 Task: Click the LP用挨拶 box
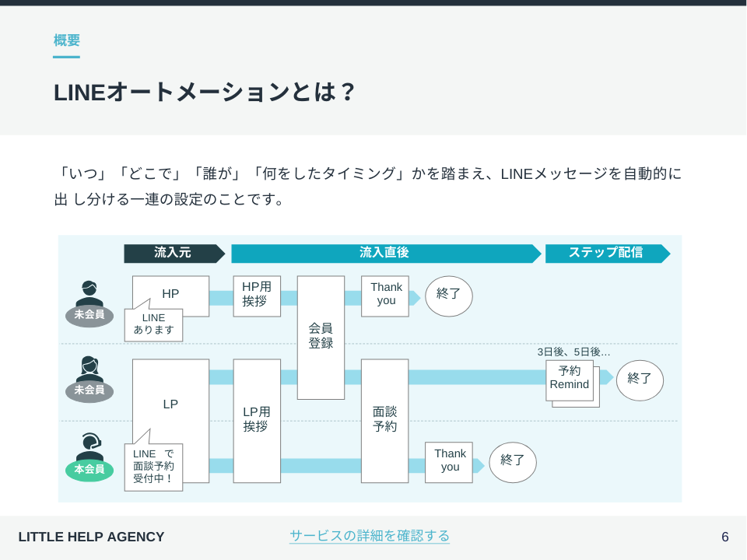[x=257, y=421]
